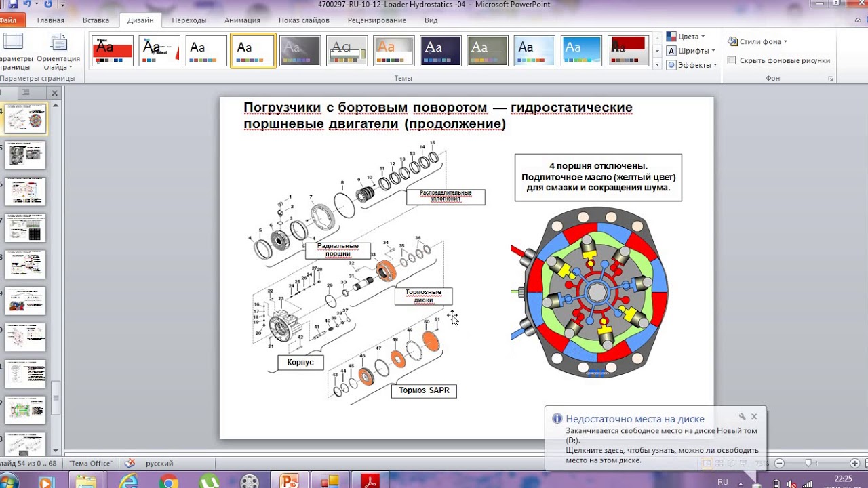868x488 pixels.
Task: Apply the theme with orange Aa
Action: coord(393,50)
